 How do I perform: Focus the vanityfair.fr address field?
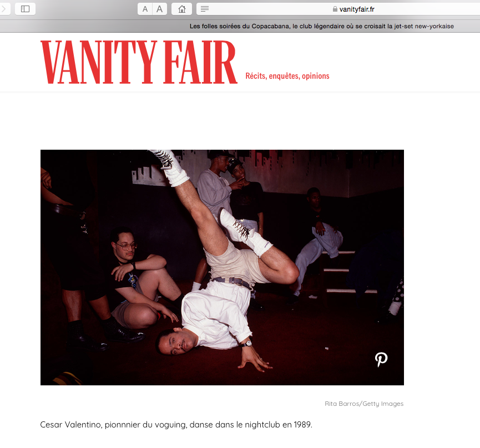[x=338, y=9]
